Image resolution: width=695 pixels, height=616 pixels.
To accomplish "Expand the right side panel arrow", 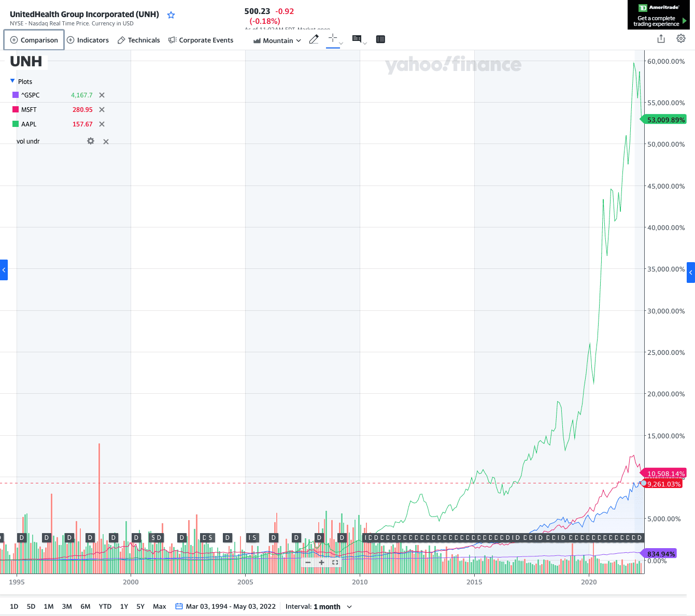I will [x=691, y=273].
